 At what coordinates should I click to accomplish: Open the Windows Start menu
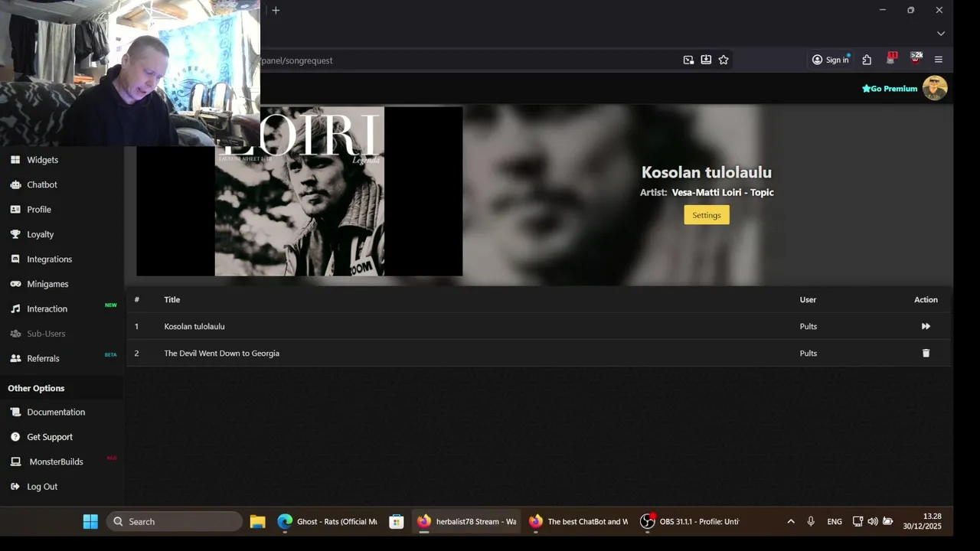(90, 521)
